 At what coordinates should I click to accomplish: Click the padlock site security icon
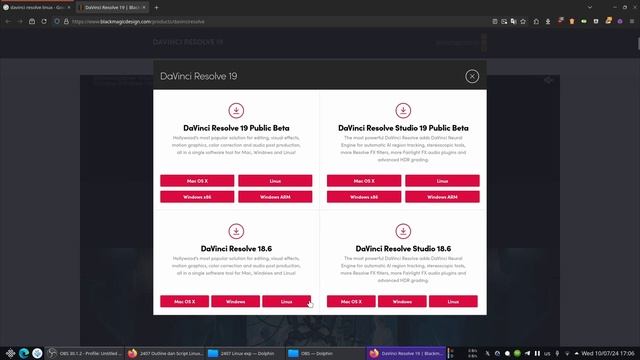point(66,21)
